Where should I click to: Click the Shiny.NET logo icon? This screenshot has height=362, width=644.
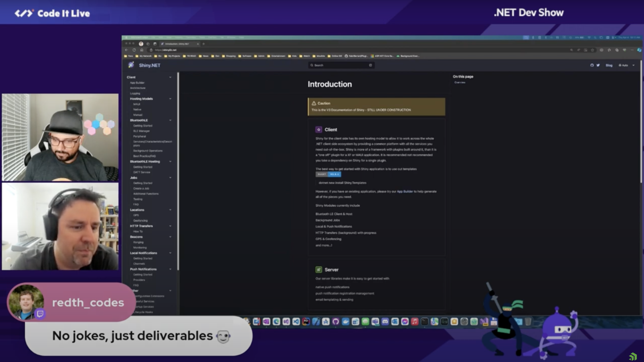coord(131,65)
